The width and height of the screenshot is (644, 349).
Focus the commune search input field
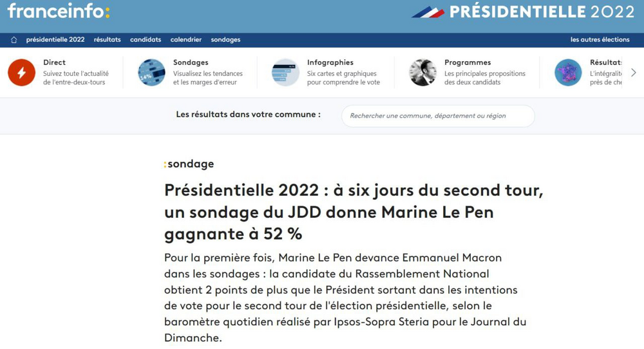[438, 116]
